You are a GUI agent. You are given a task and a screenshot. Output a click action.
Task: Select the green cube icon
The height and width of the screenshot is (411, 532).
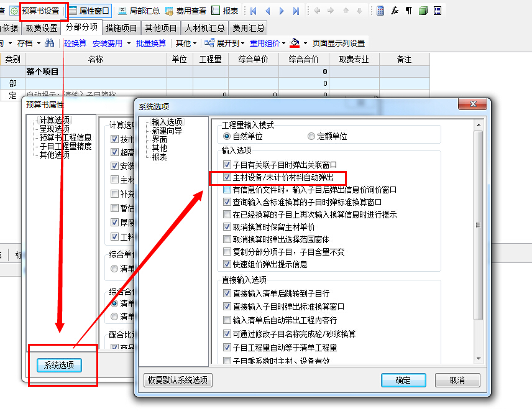[423, 10]
